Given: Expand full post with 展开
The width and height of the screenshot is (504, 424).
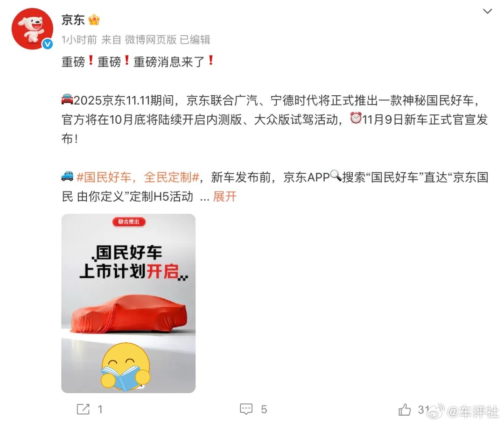Looking at the screenshot, I should (224, 197).
